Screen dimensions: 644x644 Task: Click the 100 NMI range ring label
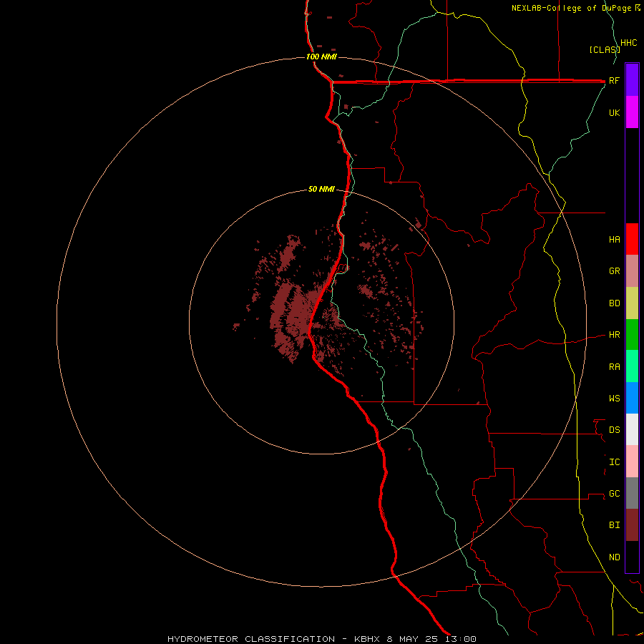(x=321, y=57)
